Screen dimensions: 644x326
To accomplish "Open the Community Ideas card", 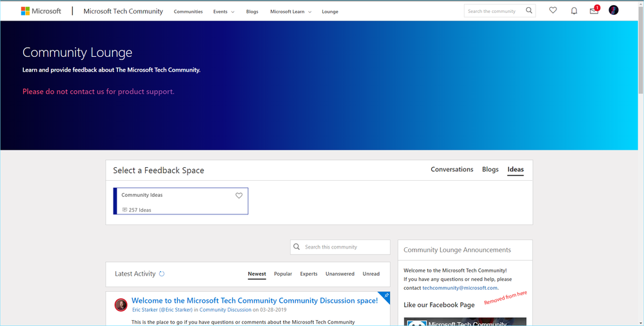I will 181,201.
